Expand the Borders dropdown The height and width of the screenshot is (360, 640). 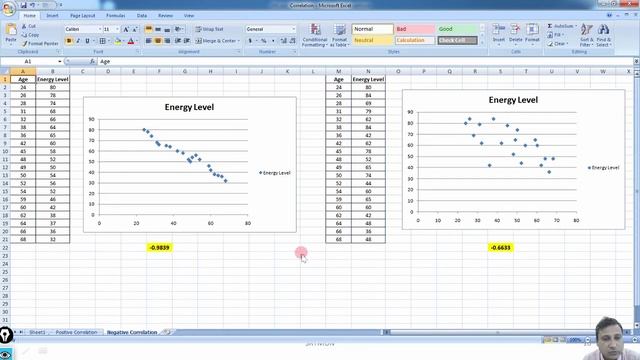point(109,41)
